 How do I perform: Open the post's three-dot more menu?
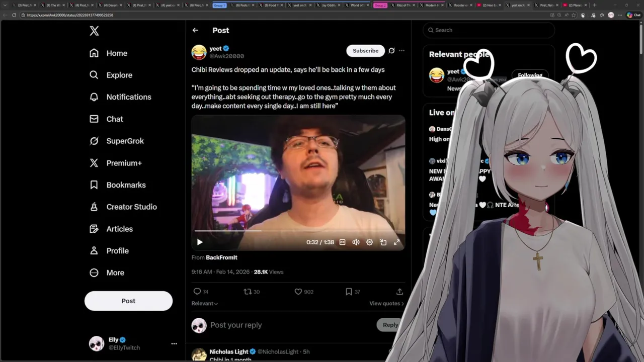pyautogui.click(x=401, y=51)
